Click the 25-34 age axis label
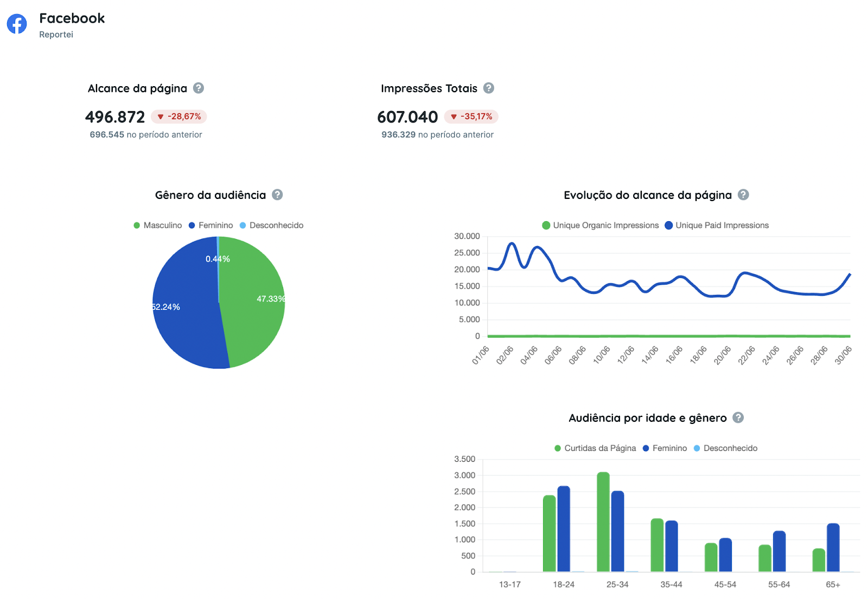 coord(617,584)
